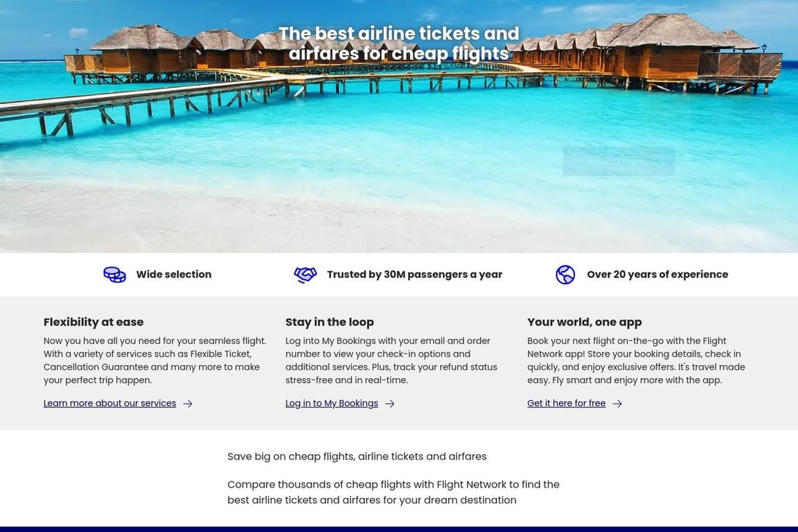
Task: Click the handshake icon for trusted passengers
Action: (305, 274)
